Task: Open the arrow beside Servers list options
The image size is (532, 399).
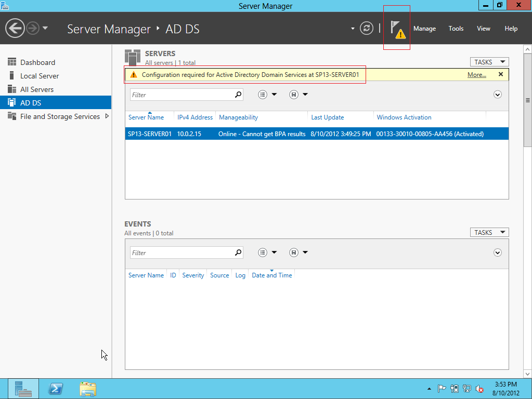Action: click(274, 95)
